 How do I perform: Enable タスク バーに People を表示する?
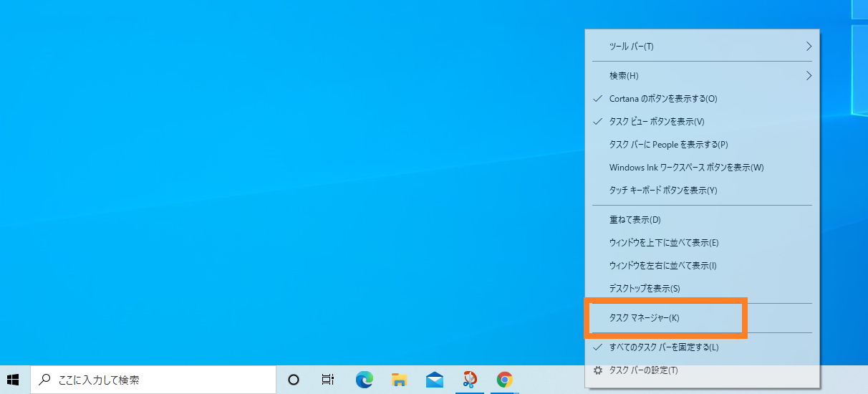tap(702, 144)
